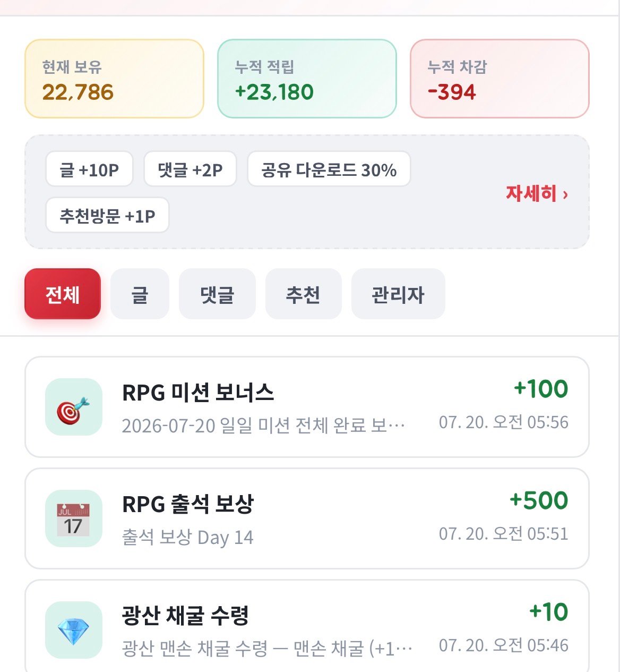Switch to the 추천 filter tab
Screen dimensions: 620x672
point(303,294)
